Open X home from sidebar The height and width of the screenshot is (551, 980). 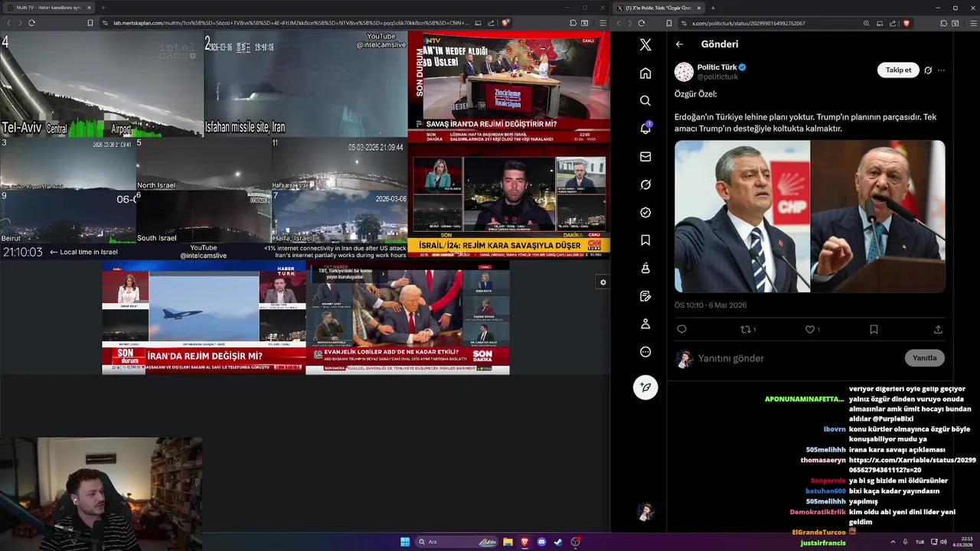click(645, 73)
